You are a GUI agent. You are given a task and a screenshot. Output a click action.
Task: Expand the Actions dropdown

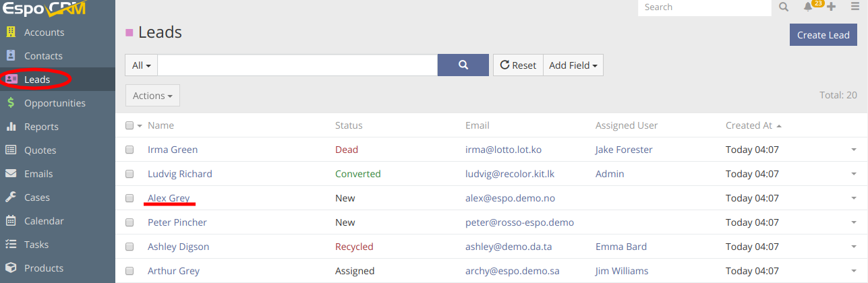coord(152,96)
